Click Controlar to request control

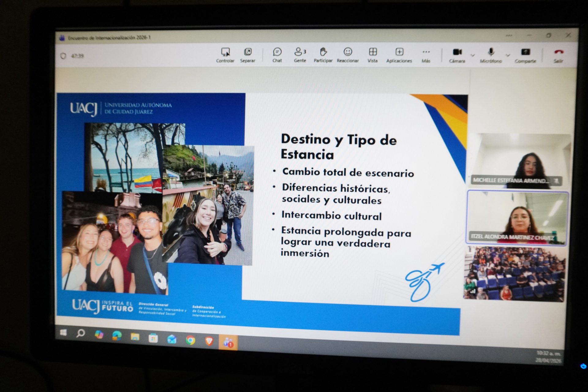225,55
